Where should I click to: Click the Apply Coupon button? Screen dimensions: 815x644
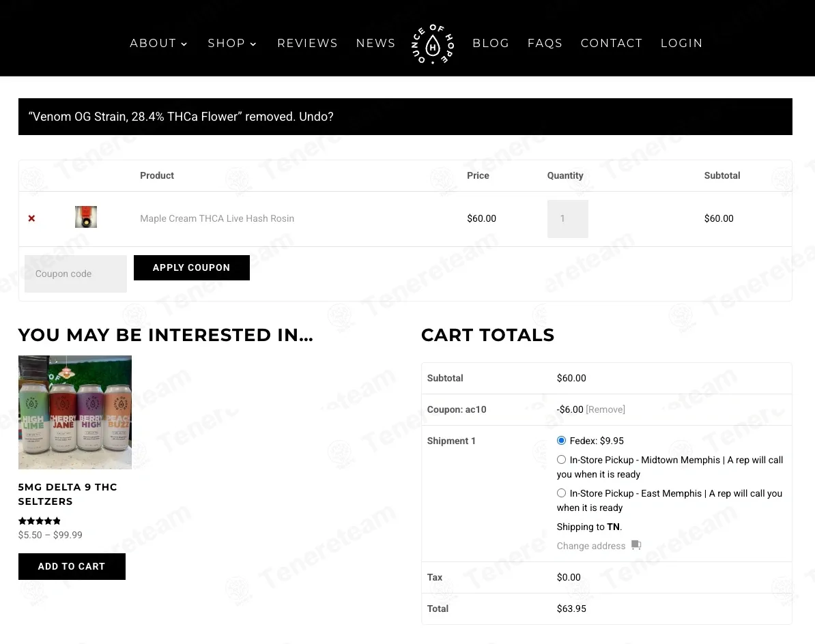191,267
